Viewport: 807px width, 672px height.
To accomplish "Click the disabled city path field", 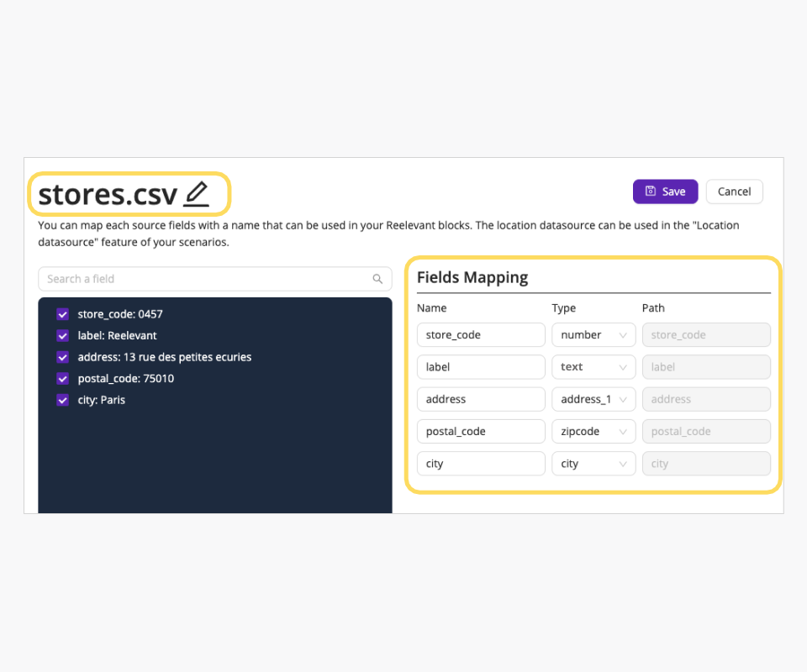I will [706, 463].
